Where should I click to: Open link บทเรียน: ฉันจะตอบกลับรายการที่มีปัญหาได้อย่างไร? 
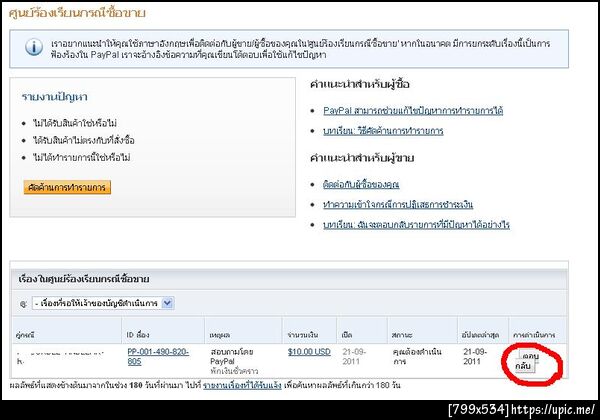tap(416, 225)
